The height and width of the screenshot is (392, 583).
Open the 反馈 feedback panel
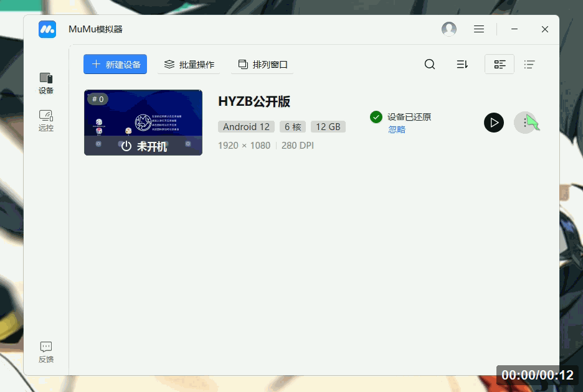click(46, 352)
